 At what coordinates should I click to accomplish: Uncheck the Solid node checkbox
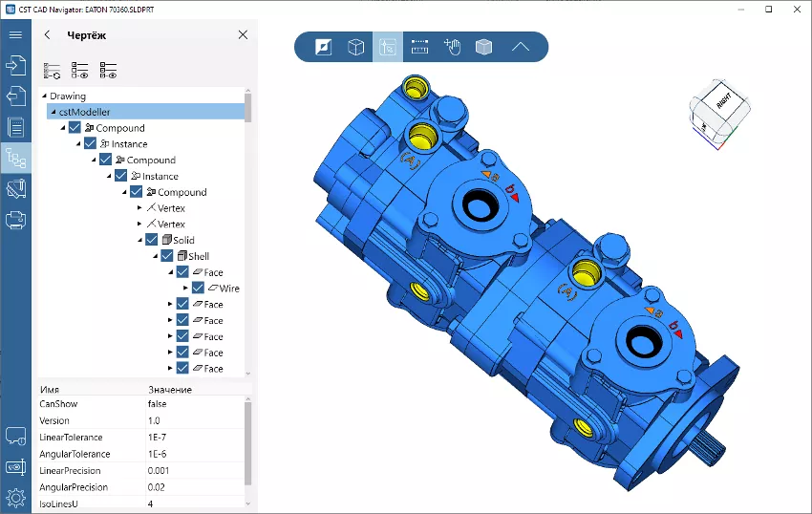pyautogui.click(x=152, y=240)
